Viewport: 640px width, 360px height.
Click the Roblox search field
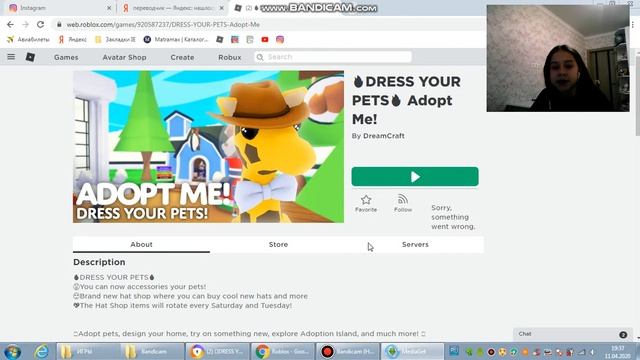coord(333,57)
